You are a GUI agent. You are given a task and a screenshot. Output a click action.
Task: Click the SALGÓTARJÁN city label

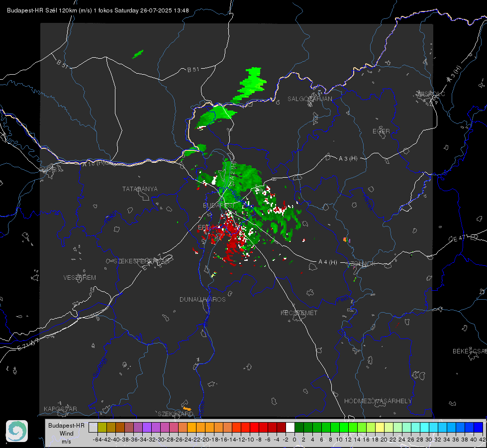[x=309, y=99]
